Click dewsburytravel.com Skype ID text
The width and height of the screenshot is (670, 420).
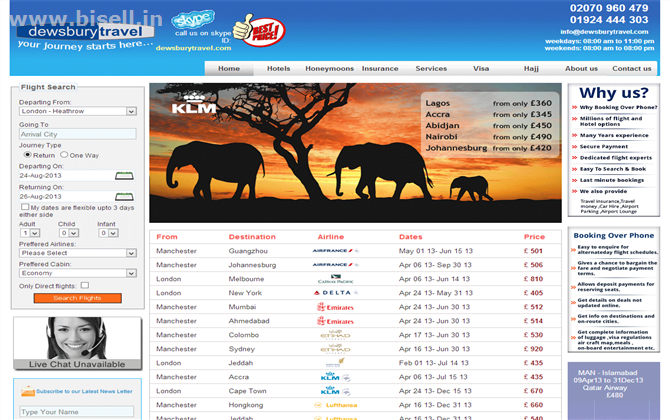(x=193, y=48)
